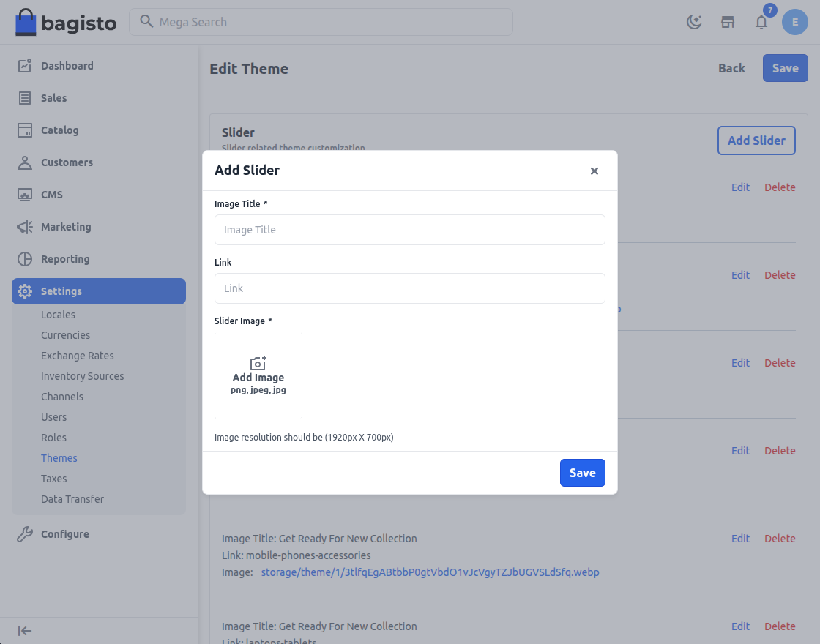Click the Dashboard icon in the sidebar
Screen dimensions: 820x644
point(25,66)
